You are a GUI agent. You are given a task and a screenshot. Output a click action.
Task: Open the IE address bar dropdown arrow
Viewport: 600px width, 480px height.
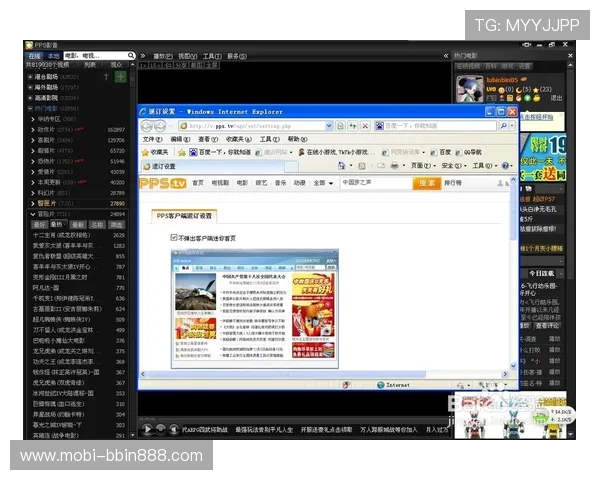(x=329, y=126)
